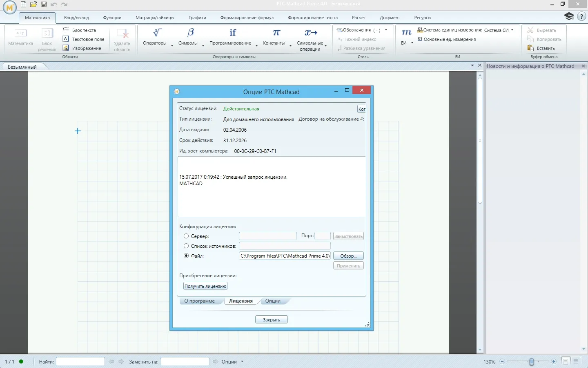Screen dimensions: 588x368
Task: Click the undo arrow icon
Action: pyautogui.click(x=54, y=4)
